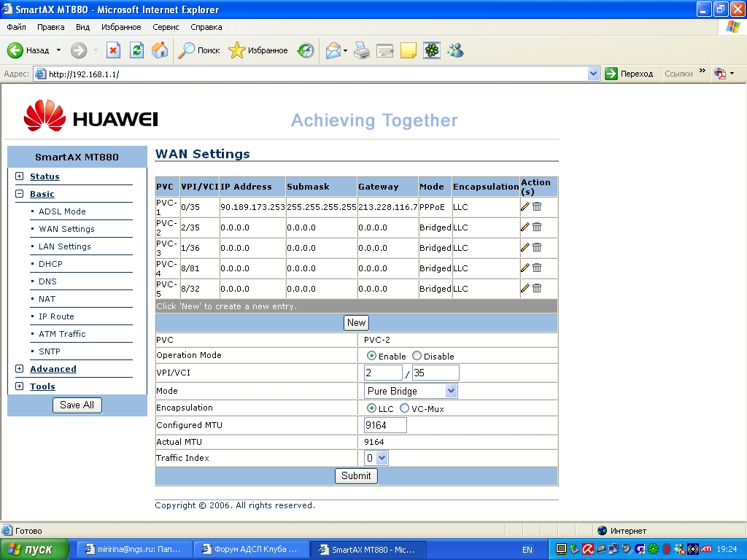Print the page with printer icon

point(362,50)
